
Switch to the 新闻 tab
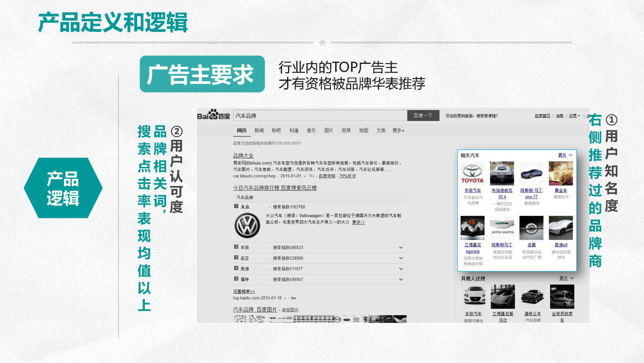[x=259, y=130]
